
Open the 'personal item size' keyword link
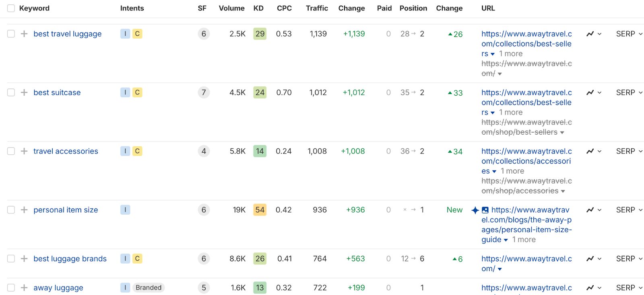click(66, 210)
